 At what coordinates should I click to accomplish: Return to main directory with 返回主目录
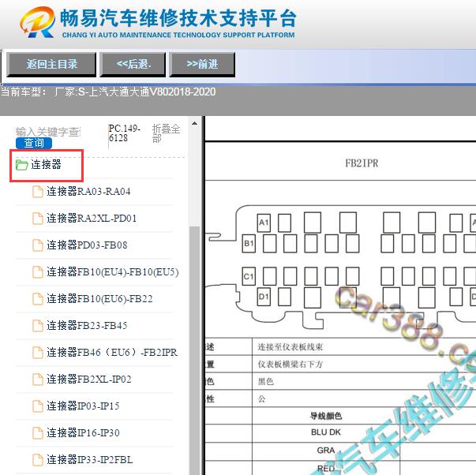tap(51, 65)
